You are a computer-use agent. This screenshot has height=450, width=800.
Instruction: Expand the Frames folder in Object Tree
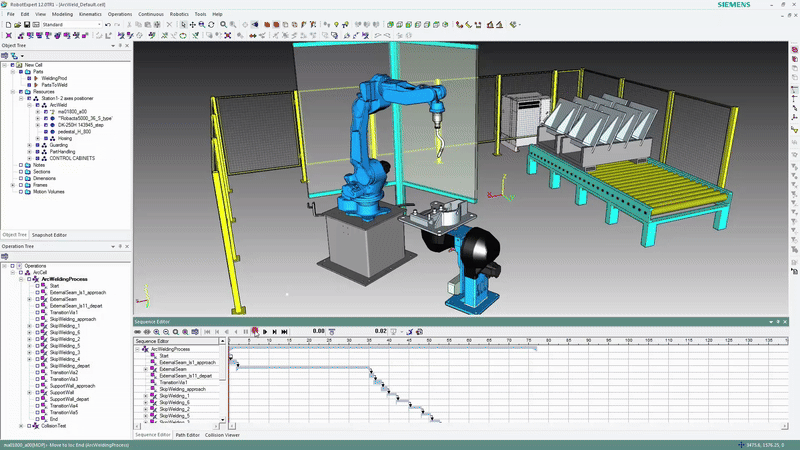click(13, 185)
